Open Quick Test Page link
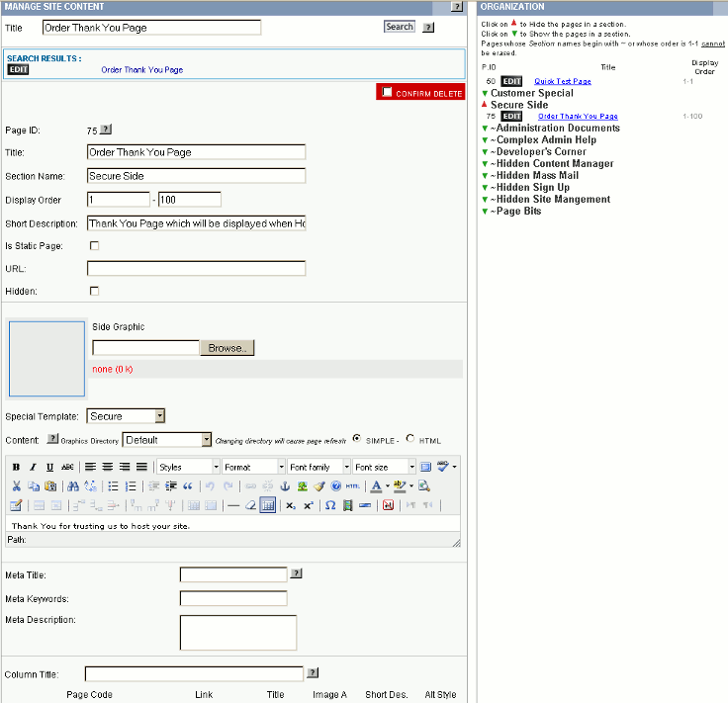The height and width of the screenshot is (703, 728). [562, 81]
